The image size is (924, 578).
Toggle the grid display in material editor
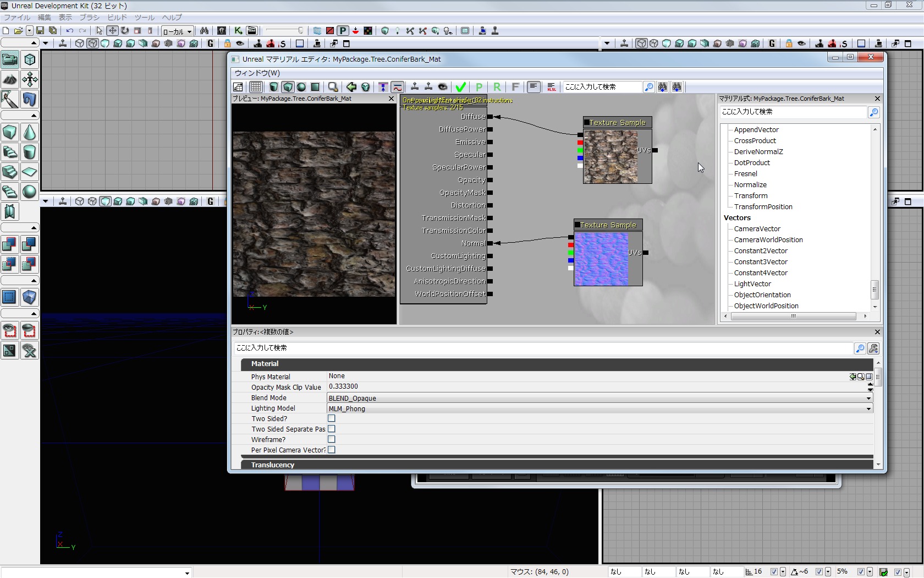pyautogui.click(x=256, y=87)
